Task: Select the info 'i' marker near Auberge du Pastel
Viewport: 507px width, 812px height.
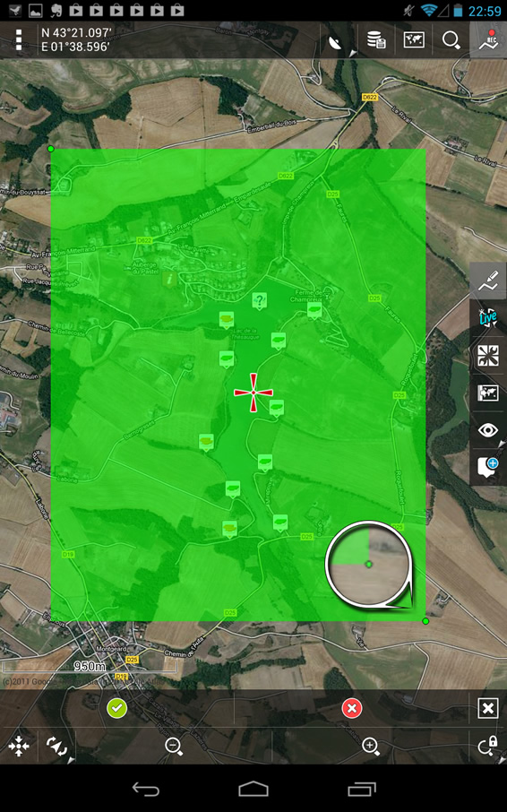Action: [x=169, y=279]
